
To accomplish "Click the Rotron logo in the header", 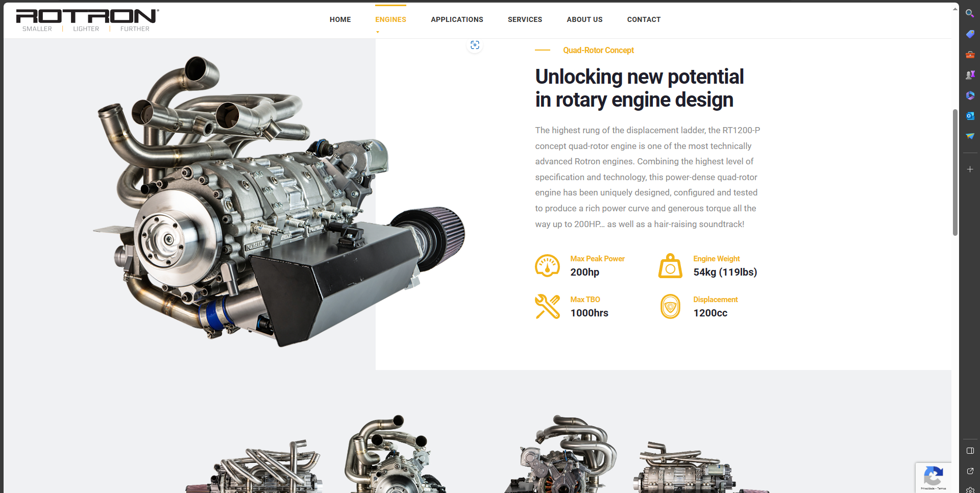I will [87, 20].
